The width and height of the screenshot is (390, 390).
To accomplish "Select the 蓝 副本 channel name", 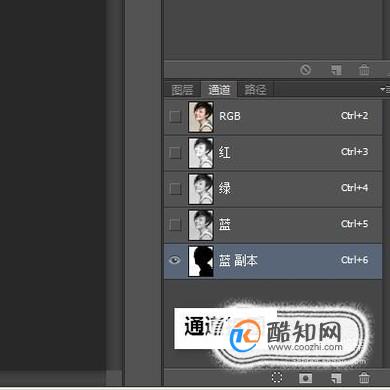I will coord(238,260).
